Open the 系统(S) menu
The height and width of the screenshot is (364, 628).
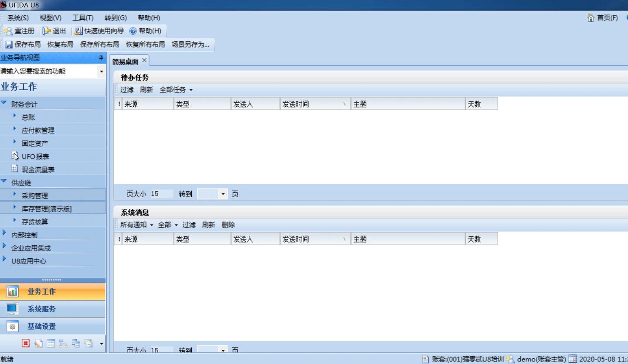tap(18, 18)
